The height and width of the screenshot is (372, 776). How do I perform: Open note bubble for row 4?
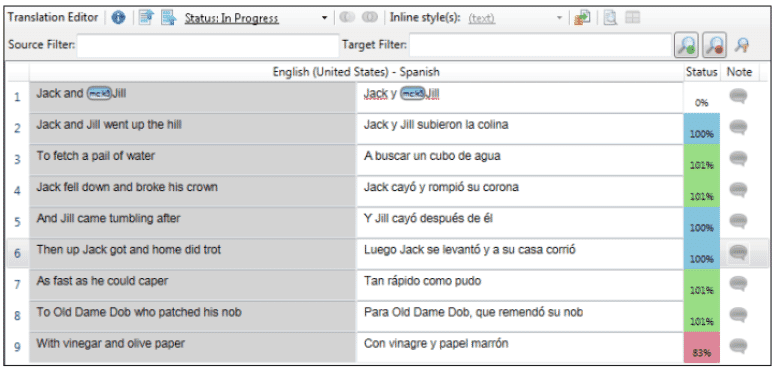[738, 190]
